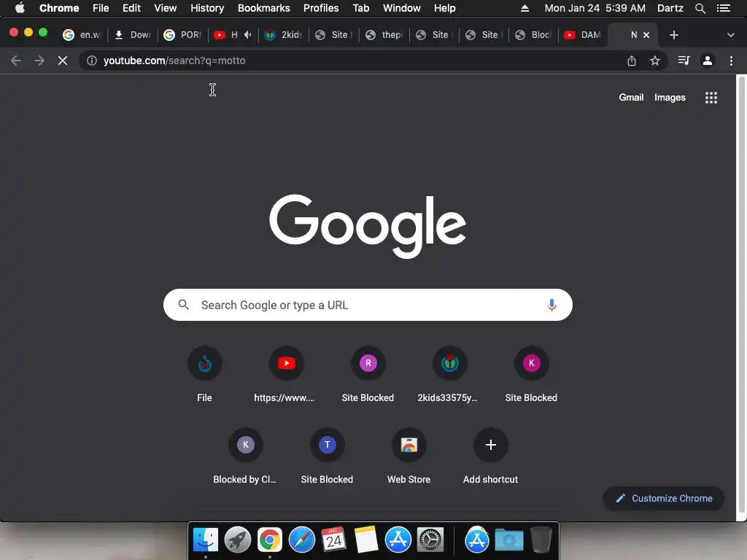Open the Bookmarks menu

click(x=264, y=8)
